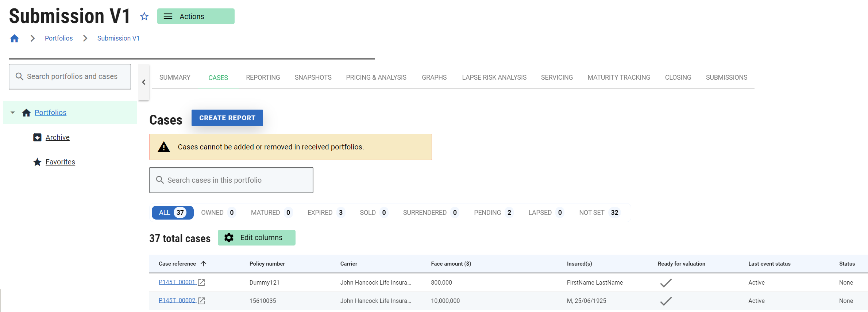This screenshot has height=312, width=868.
Task: Click the Favorites star icon in sidebar
Action: [x=37, y=162]
